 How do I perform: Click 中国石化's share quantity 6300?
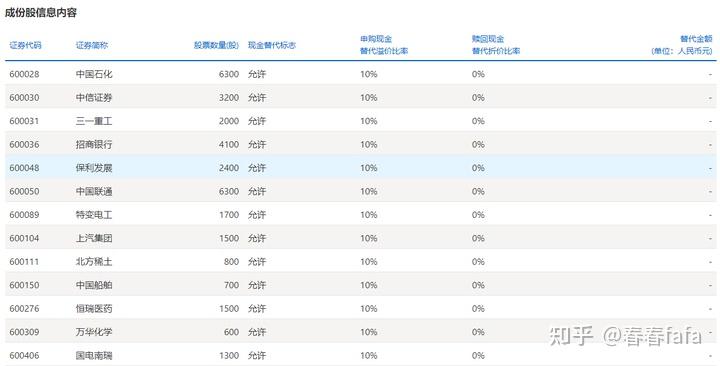(x=229, y=74)
